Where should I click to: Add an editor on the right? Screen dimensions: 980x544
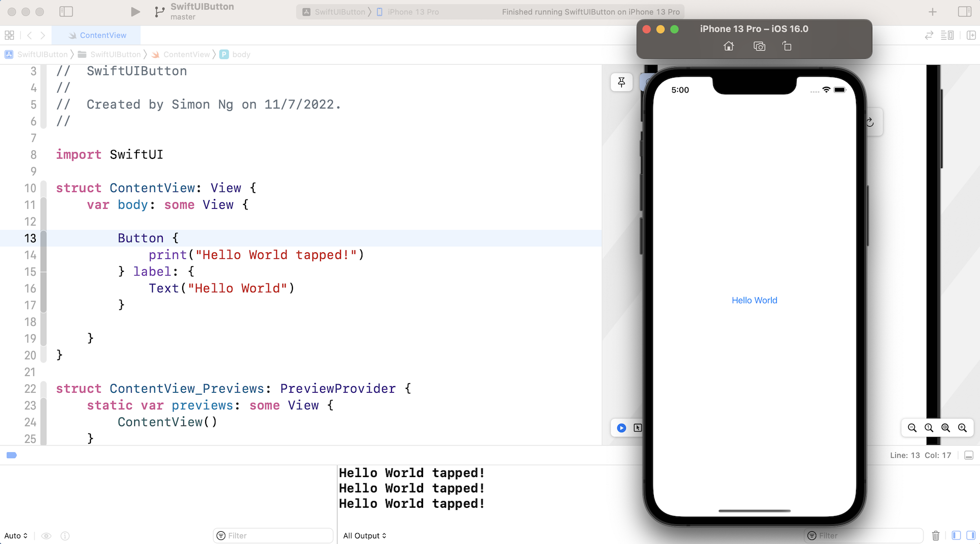971,35
